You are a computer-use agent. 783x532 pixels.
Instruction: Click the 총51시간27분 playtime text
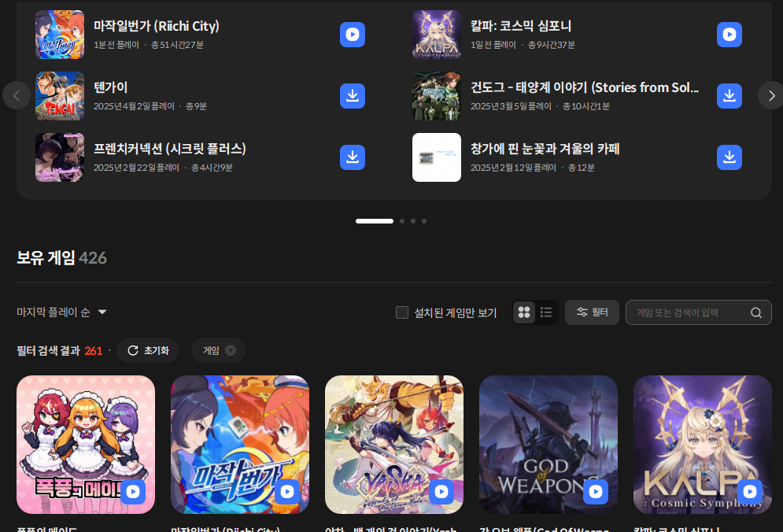177,45
